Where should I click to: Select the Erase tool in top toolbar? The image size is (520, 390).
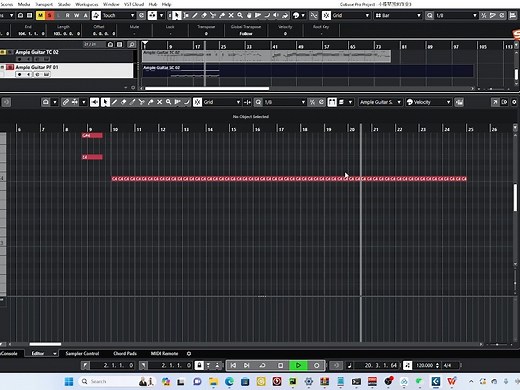pyautogui.click(x=204, y=15)
